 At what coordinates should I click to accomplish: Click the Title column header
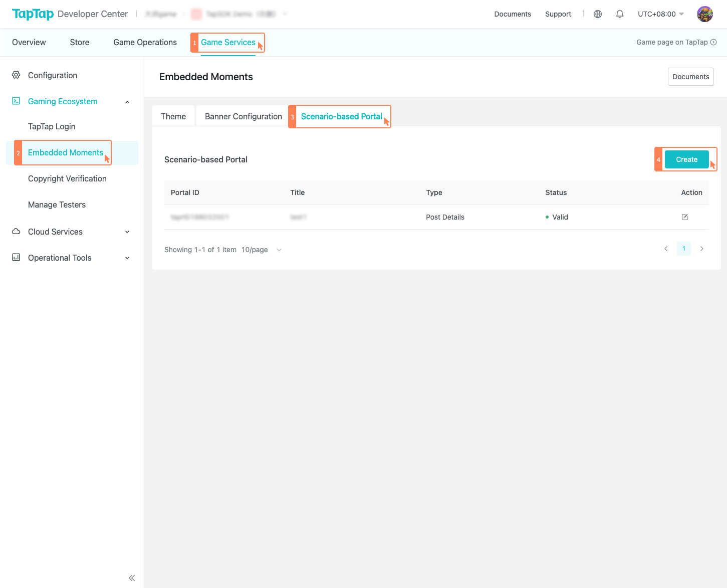(x=298, y=192)
